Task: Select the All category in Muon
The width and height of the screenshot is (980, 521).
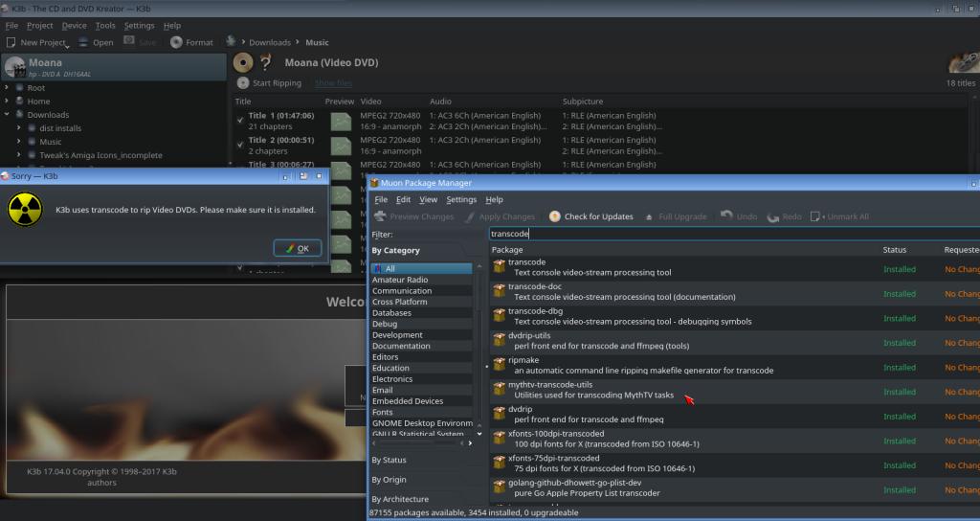Action: (x=421, y=268)
